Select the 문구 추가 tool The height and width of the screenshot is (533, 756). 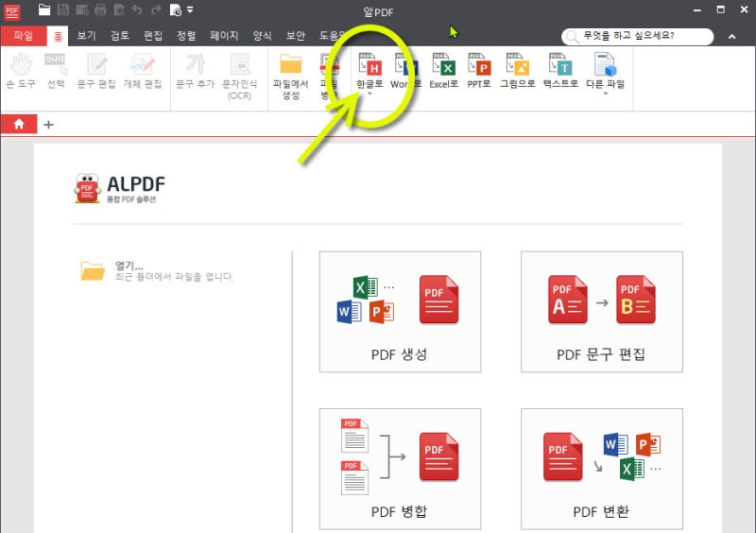[x=196, y=72]
